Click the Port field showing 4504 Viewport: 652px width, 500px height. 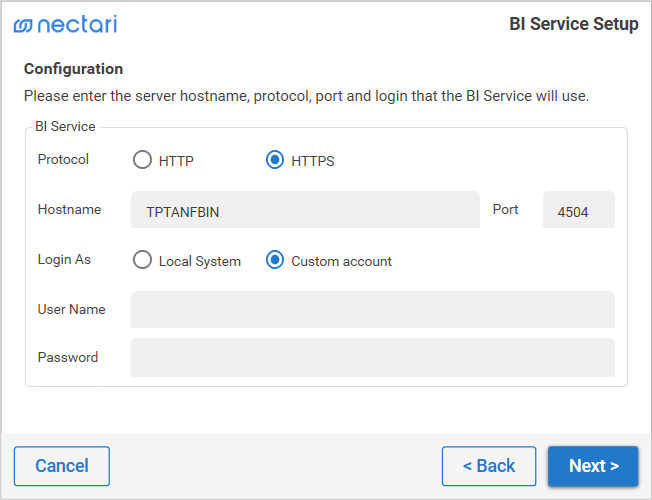pyautogui.click(x=579, y=210)
